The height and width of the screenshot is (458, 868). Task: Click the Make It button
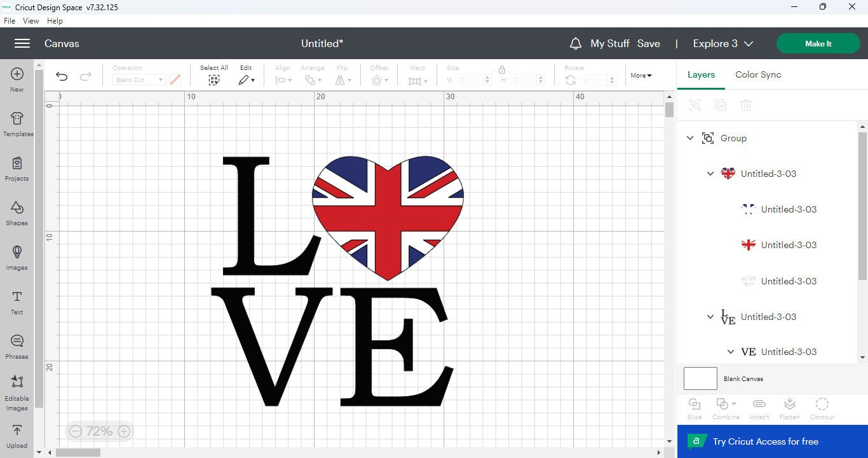click(818, 43)
